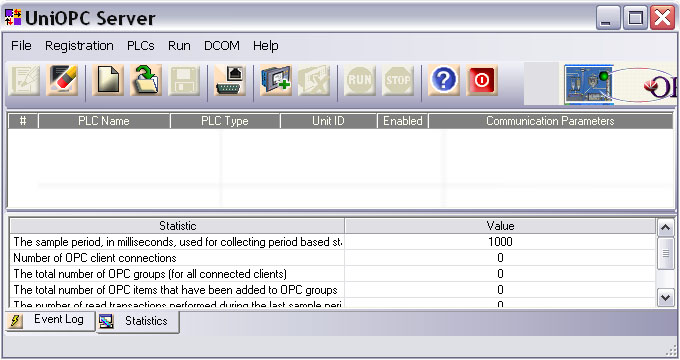
Task: Click the eraser clear toolbar icon
Action: pyautogui.click(x=62, y=80)
